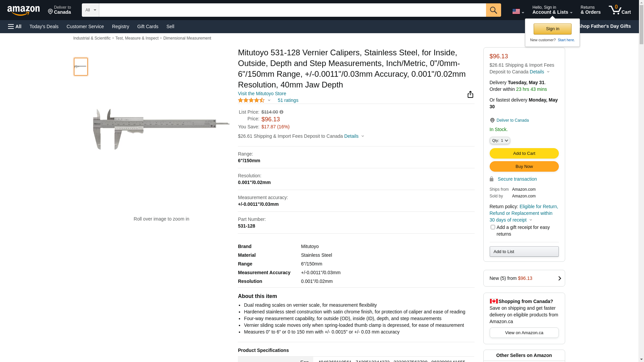Select the caliper product thumbnail

pos(81,67)
